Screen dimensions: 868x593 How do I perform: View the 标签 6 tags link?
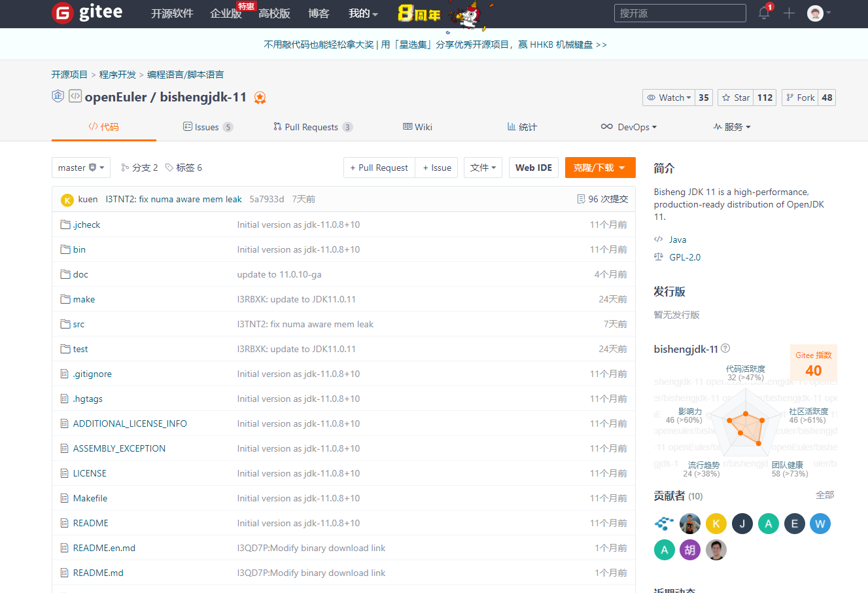click(184, 168)
